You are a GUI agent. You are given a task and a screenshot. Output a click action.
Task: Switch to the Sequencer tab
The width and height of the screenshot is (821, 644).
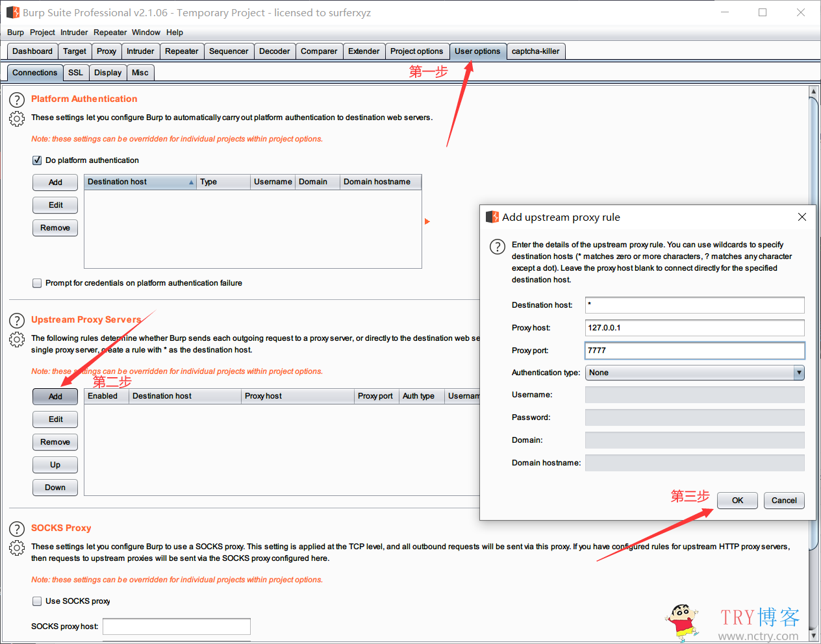point(229,51)
